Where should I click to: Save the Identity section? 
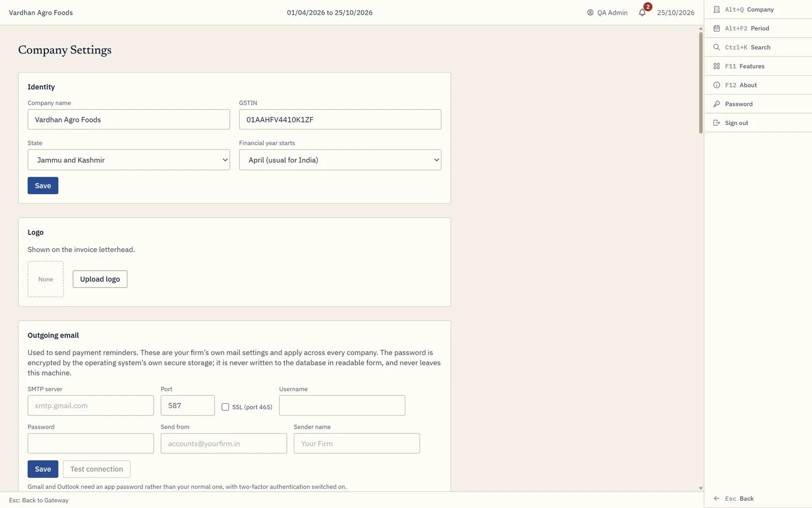point(43,185)
